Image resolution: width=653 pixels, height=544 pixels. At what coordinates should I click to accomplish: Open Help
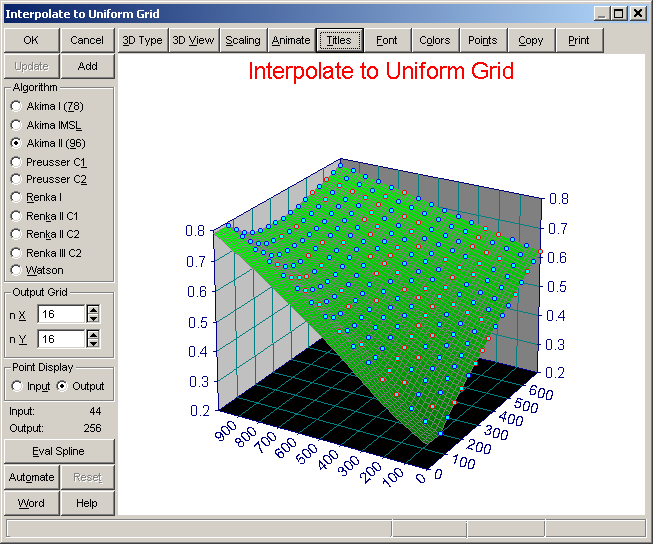coord(87,503)
